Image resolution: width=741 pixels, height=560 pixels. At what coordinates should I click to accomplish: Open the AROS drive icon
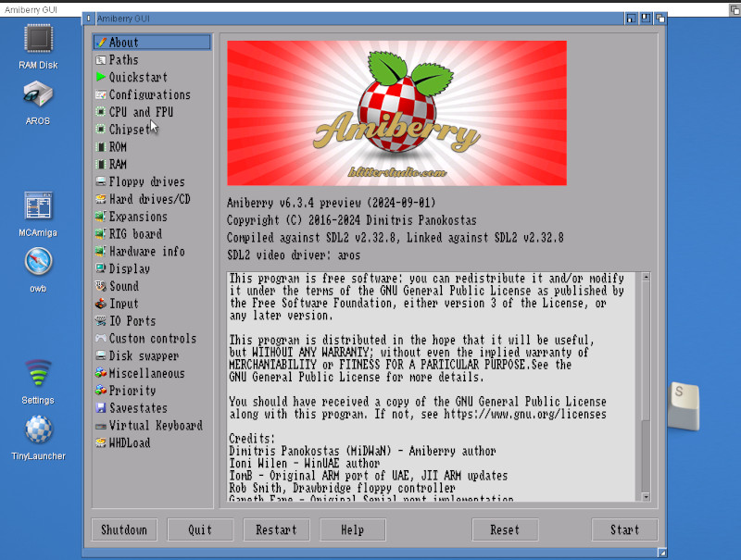(x=38, y=94)
